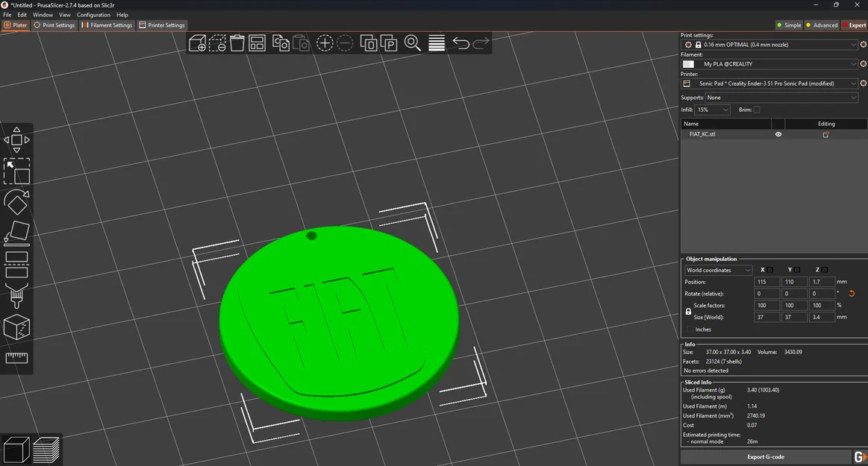
Task: Open the Infill 15% dropdown
Action: [713, 110]
